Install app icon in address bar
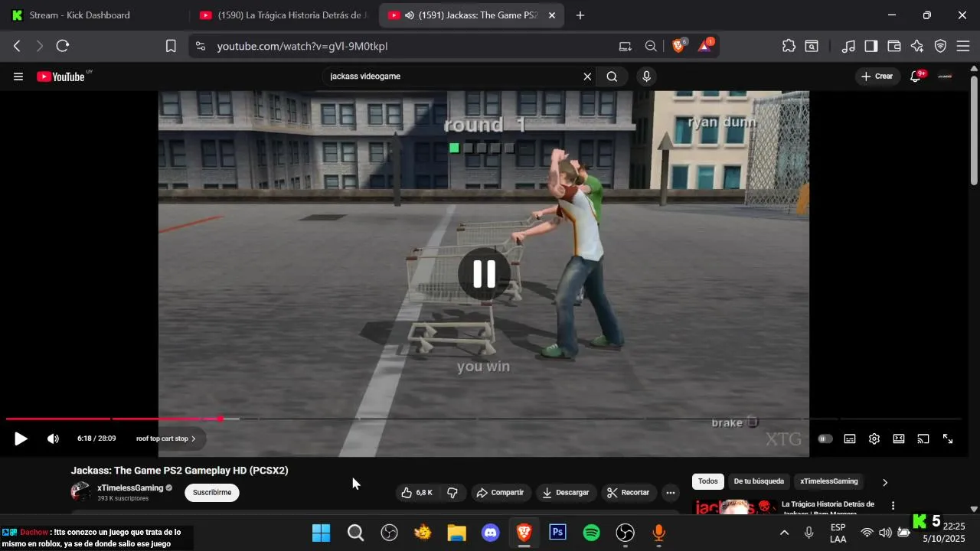Viewport: 980px width, 551px height. tap(626, 46)
